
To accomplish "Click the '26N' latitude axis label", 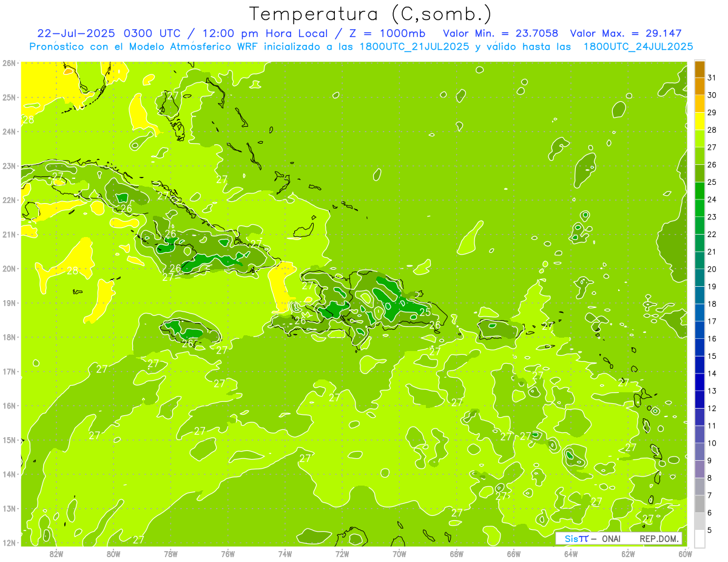I will coord(9,63).
